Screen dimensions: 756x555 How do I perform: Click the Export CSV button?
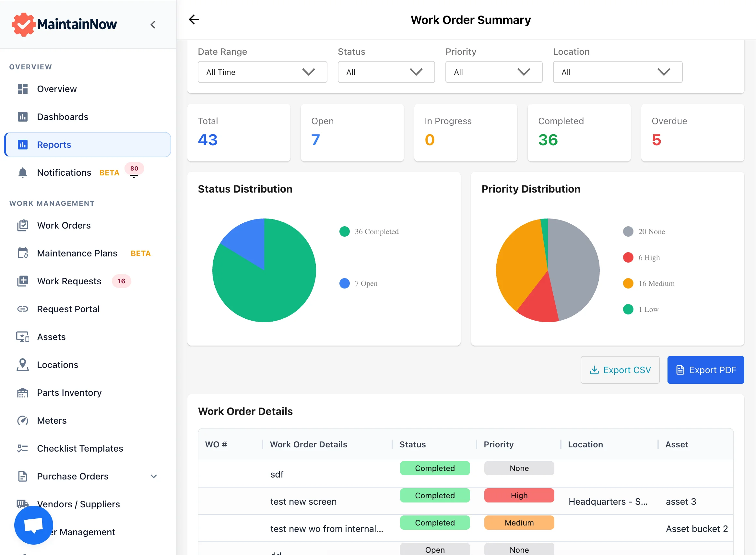(620, 370)
